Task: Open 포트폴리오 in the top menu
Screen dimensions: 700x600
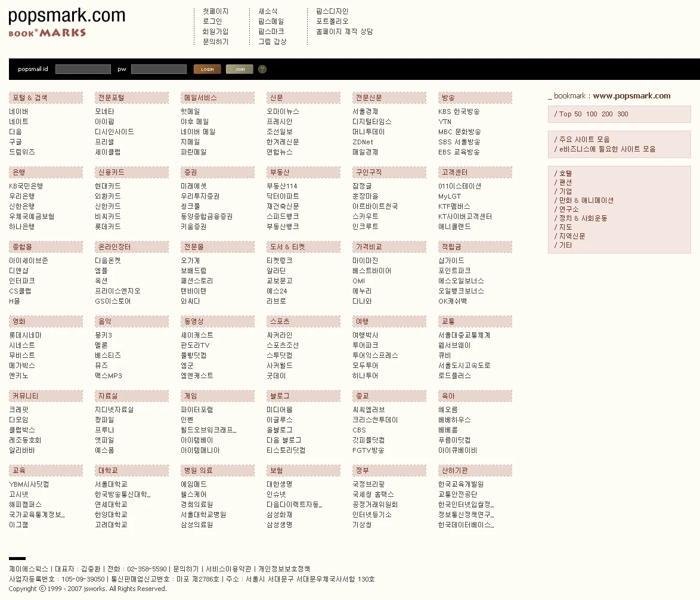Action: pyautogui.click(x=332, y=21)
